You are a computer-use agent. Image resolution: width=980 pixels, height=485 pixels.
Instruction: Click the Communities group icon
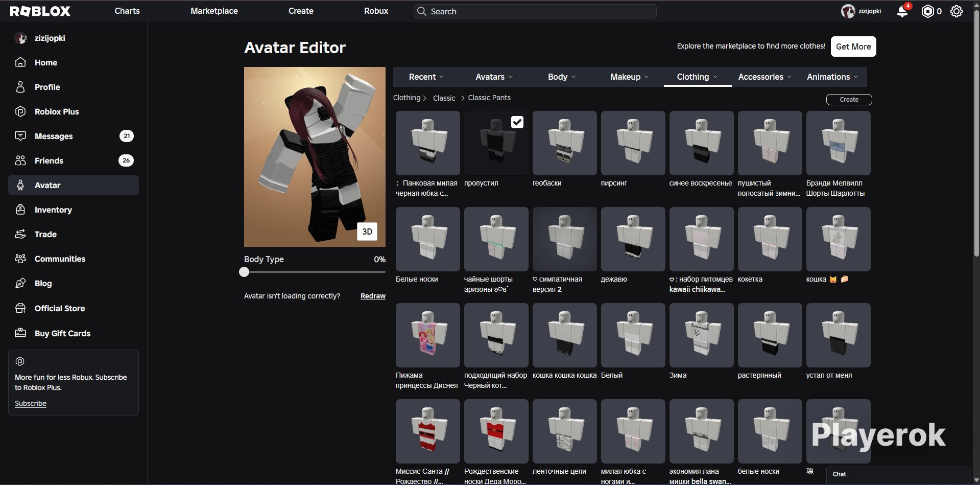tap(20, 259)
